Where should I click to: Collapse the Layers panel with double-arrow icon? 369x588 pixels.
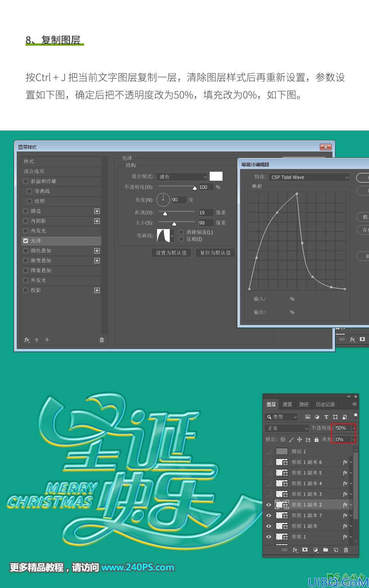click(x=349, y=397)
